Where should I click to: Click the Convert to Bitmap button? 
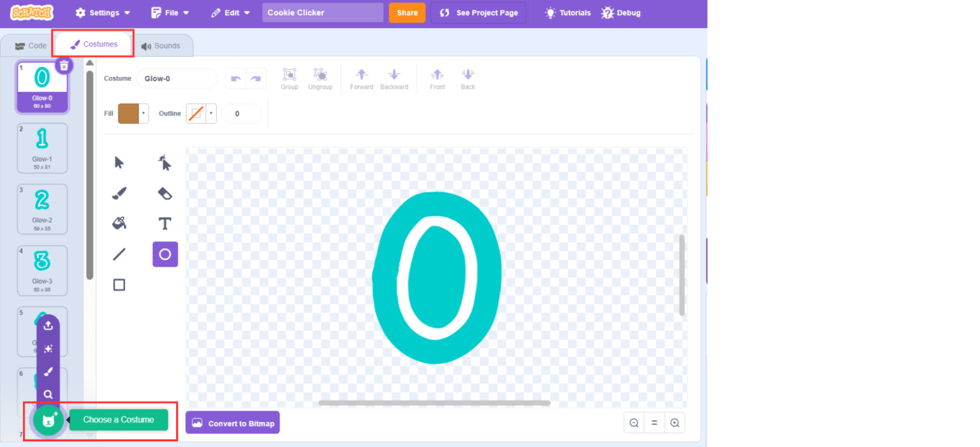[x=232, y=423]
